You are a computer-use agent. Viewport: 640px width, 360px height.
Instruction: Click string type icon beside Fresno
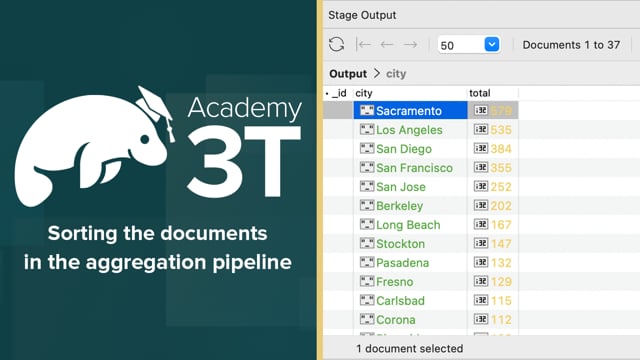click(367, 281)
